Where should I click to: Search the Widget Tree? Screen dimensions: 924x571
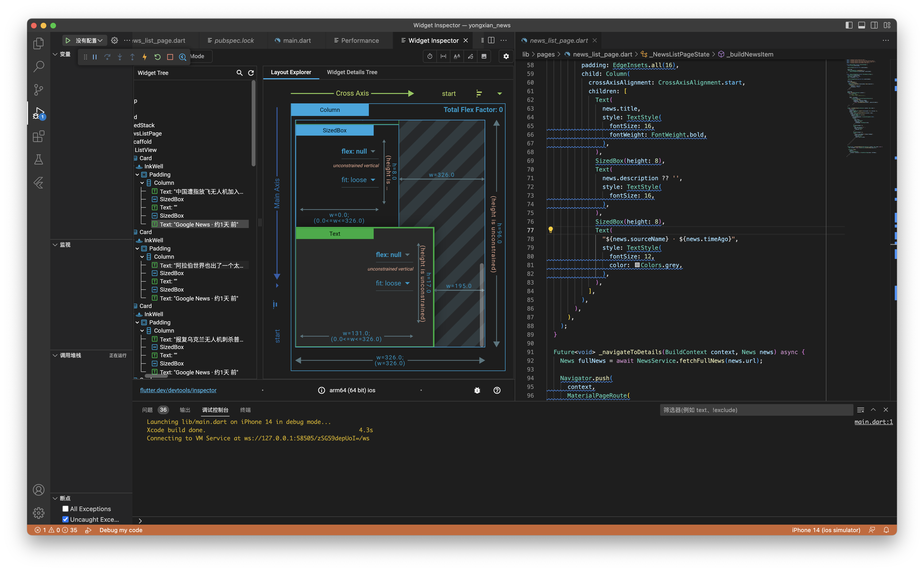click(239, 73)
